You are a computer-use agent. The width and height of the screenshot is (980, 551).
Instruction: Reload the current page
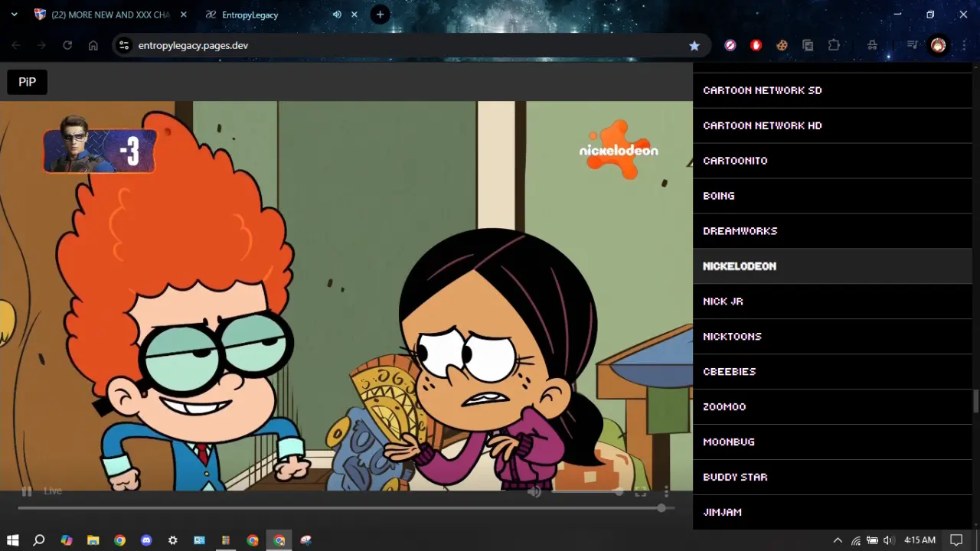[67, 45]
